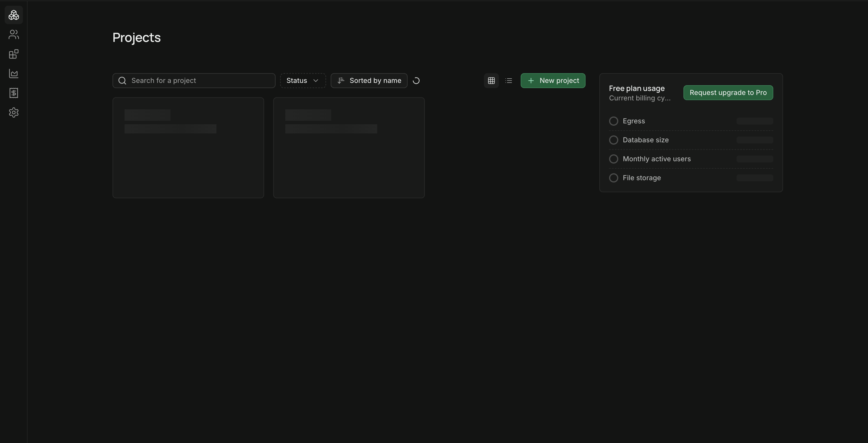Open the Projects cube icon in sidebar
Viewport: 868px width, 443px height.
click(14, 15)
